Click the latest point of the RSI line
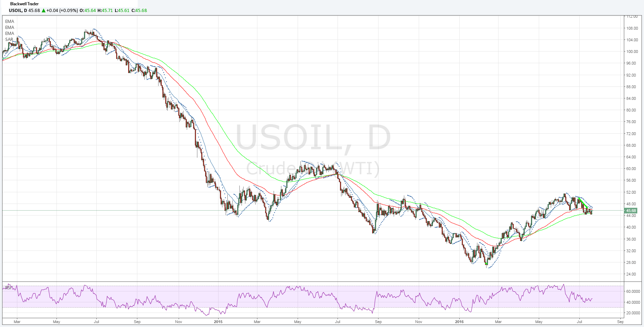Viewport: 644px width, 327px height. pyautogui.click(x=592, y=299)
